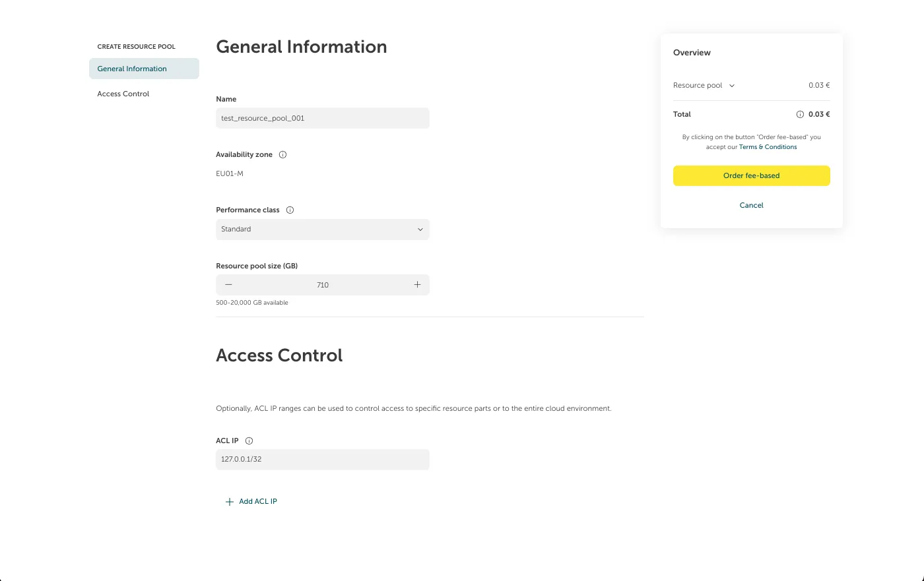Expand the Resource pool cost breakdown
The image size is (924, 581).
coord(732,86)
